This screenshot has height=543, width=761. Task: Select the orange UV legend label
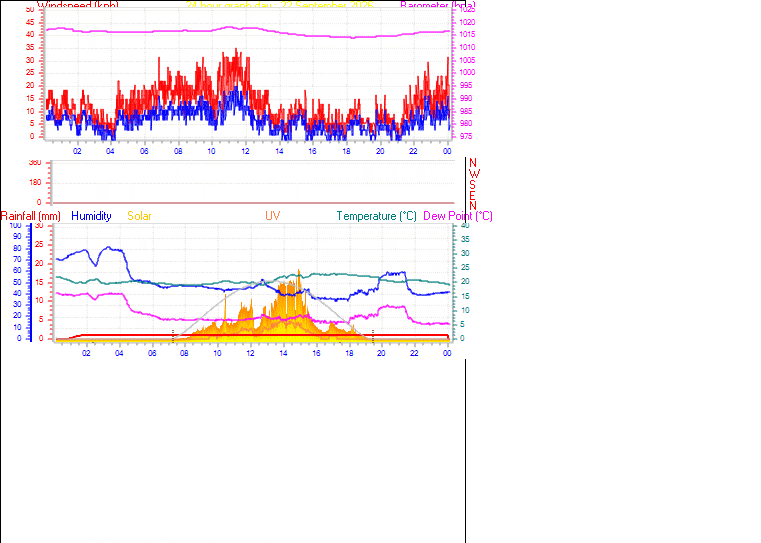pos(273,216)
